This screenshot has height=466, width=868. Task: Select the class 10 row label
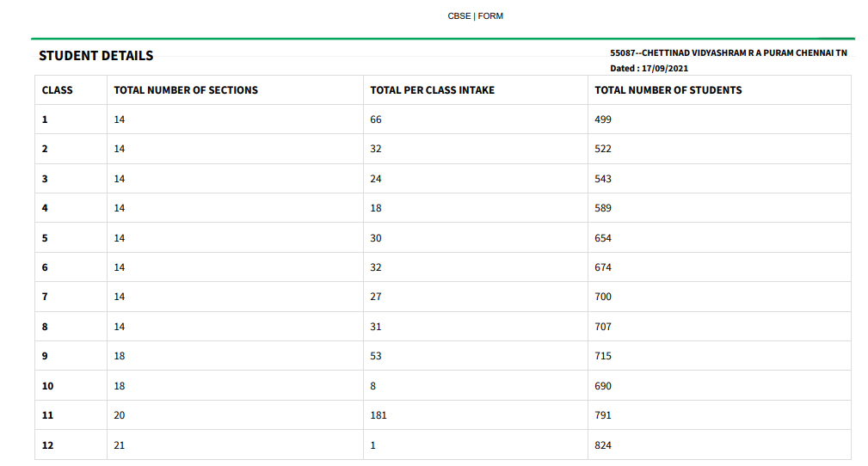pos(71,386)
